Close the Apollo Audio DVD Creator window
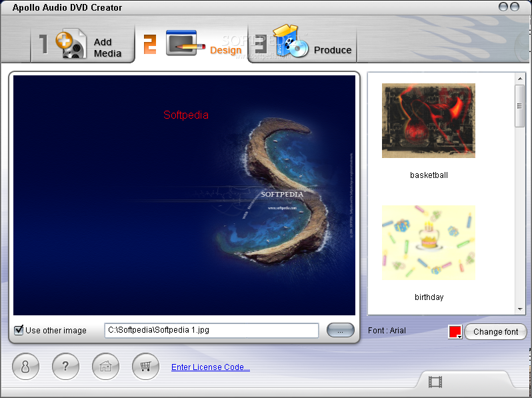 coord(515,7)
